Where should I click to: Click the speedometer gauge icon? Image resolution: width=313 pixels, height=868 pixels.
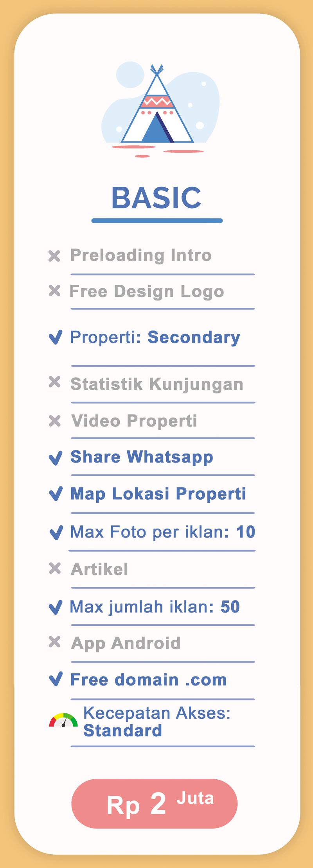[x=63, y=721]
